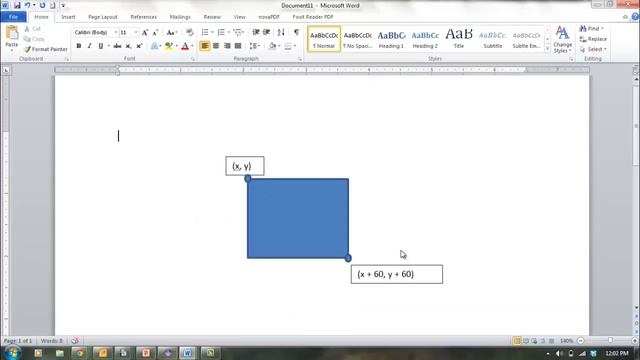Toggle Italic formatting
640x360 pixels.
click(x=89, y=46)
